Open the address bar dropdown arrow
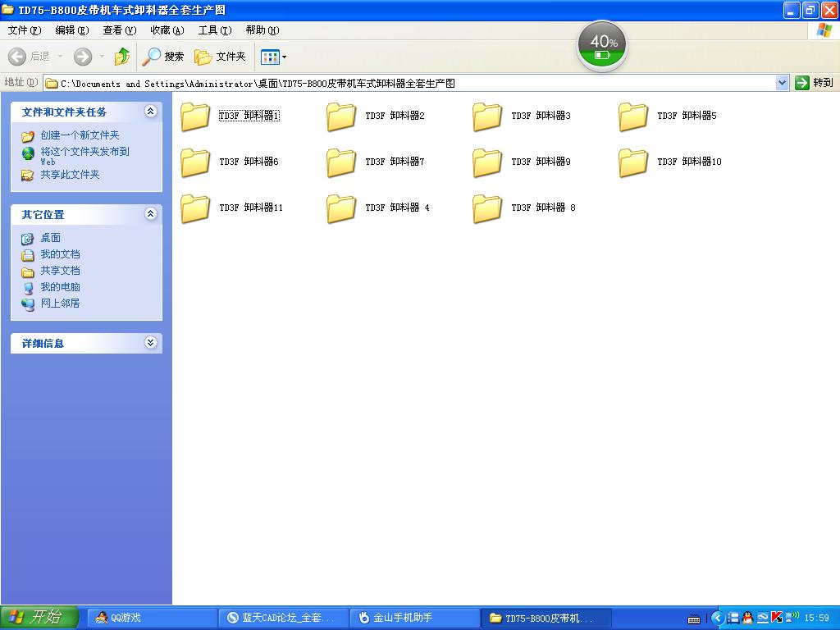The height and width of the screenshot is (630, 840). (782, 82)
